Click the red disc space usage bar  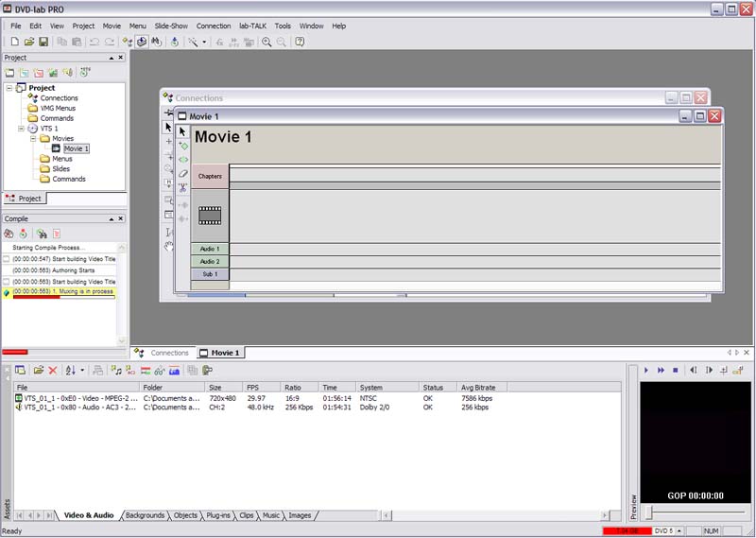[627, 531]
